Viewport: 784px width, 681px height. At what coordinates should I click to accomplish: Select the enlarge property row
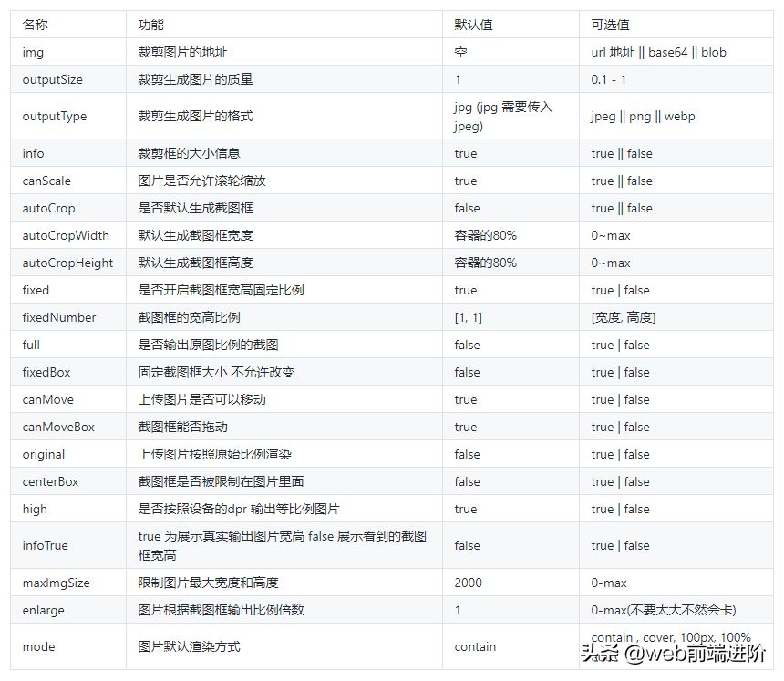40,610
